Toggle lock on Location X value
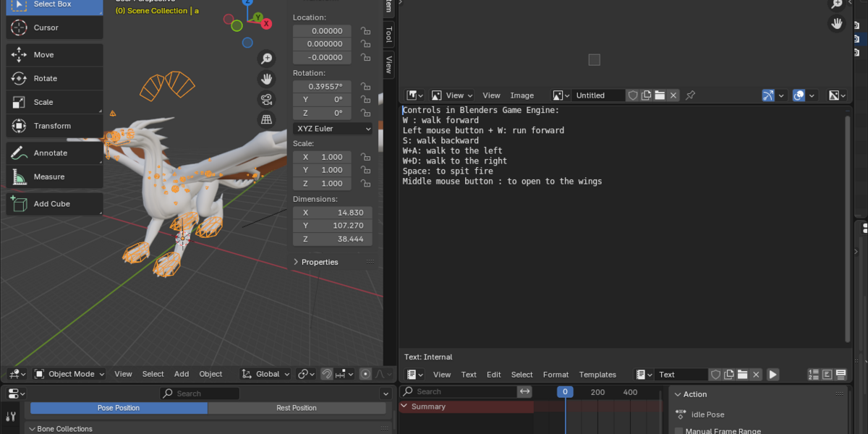This screenshot has height=434, width=868. [x=365, y=31]
